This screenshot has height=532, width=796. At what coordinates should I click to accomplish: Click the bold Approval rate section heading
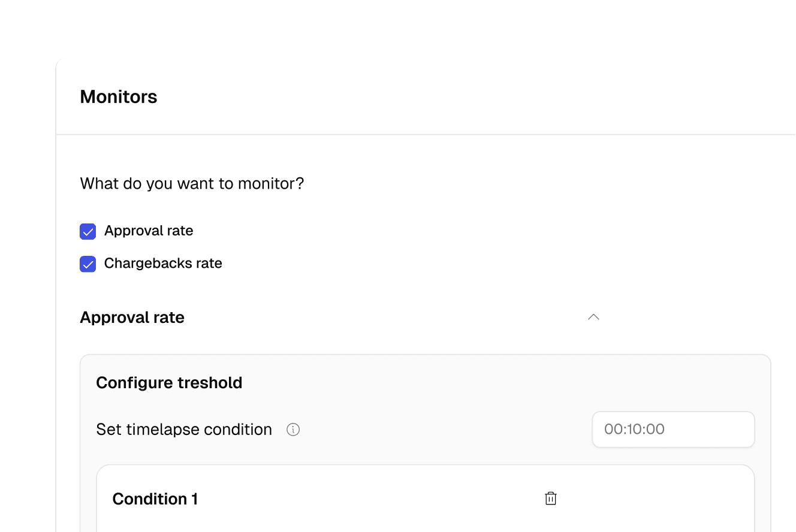coord(132,318)
